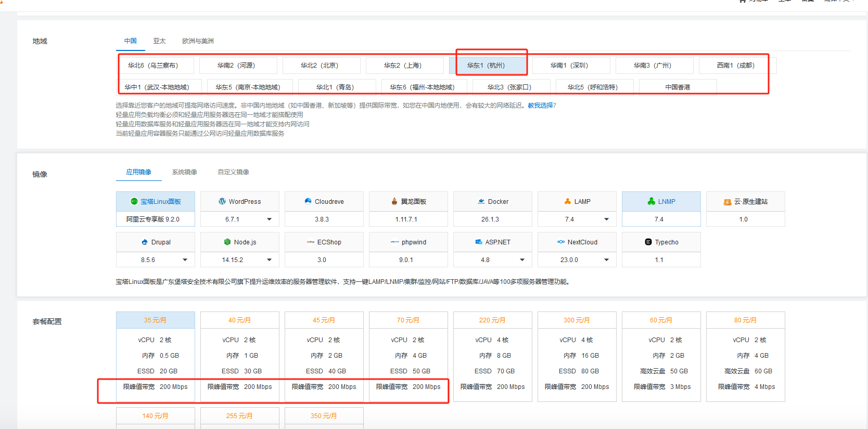Select region 西南1 (成都)
The image size is (868, 429).
(738, 66)
